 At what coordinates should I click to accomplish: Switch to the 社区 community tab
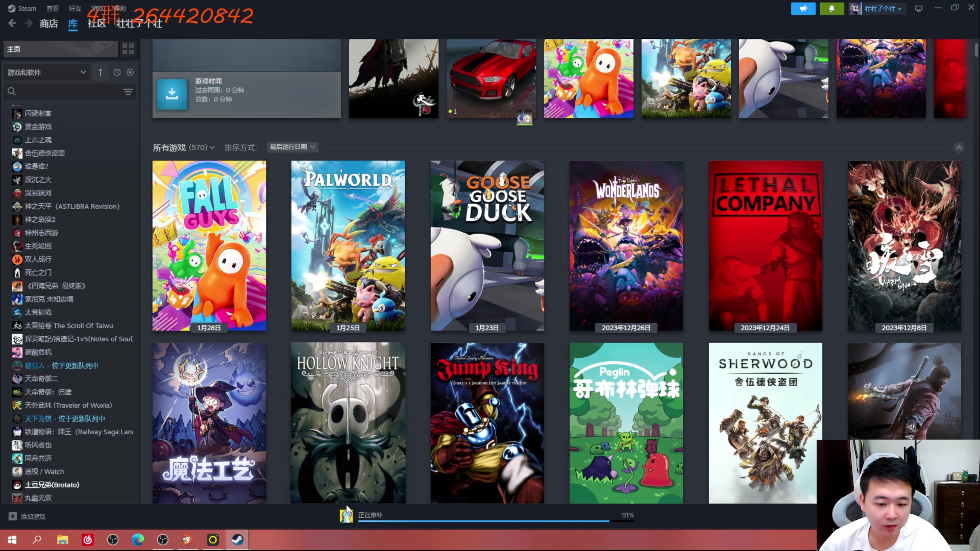tap(96, 23)
